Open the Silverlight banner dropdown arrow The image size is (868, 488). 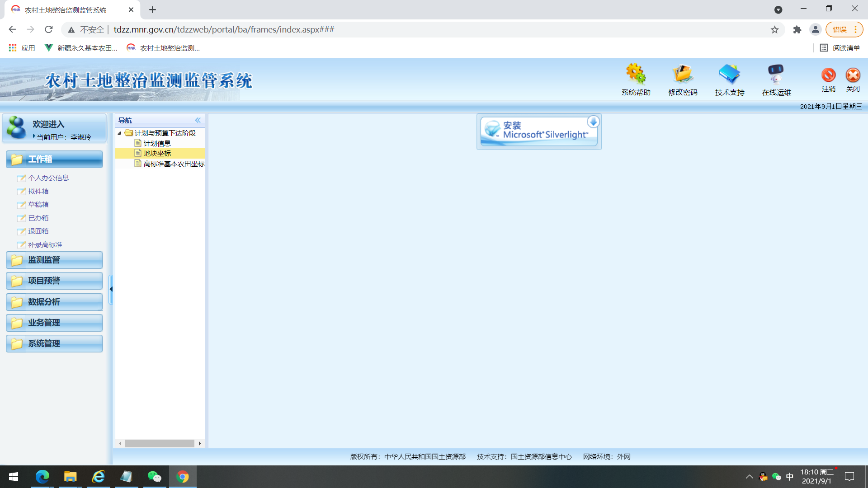click(594, 121)
